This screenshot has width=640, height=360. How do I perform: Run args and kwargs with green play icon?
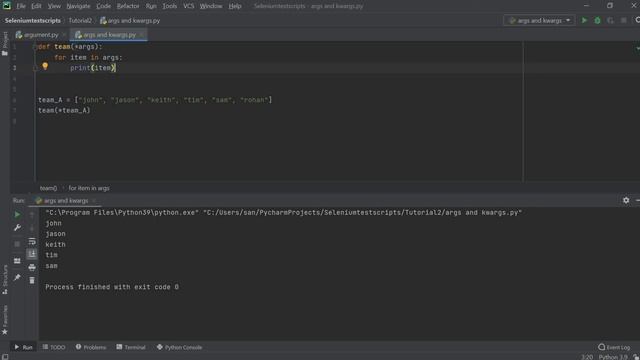(x=584, y=20)
